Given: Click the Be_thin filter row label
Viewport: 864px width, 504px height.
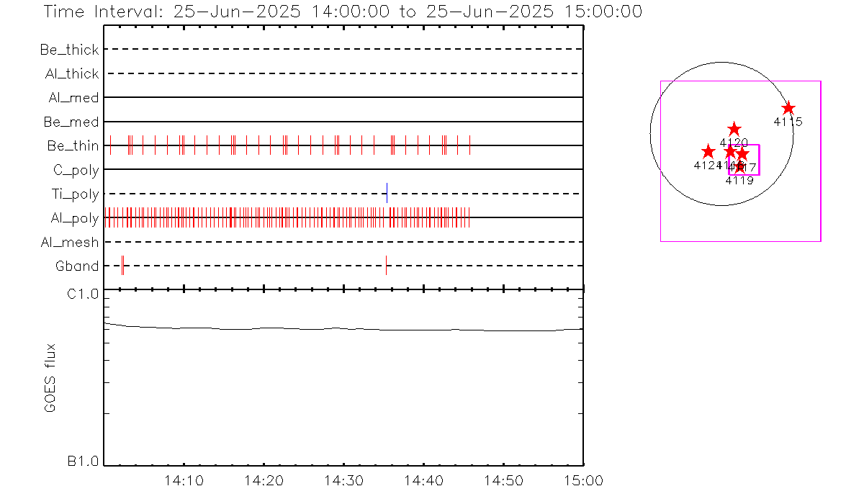Looking at the screenshot, I should [x=73, y=146].
